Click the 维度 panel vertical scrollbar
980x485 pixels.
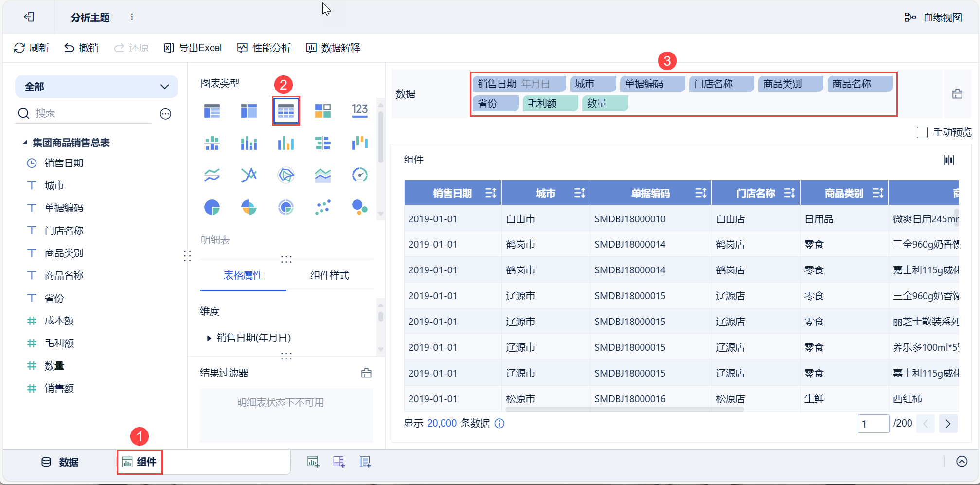(381, 317)
